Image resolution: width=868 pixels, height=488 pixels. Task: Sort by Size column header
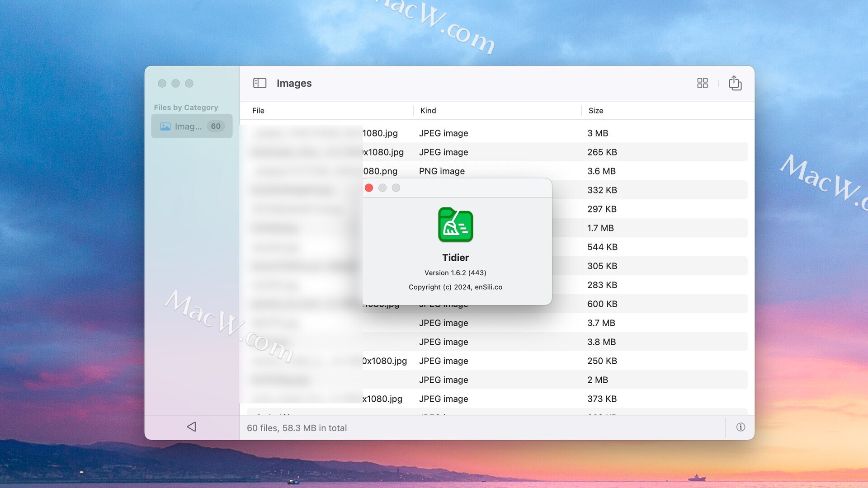point(595,111)
